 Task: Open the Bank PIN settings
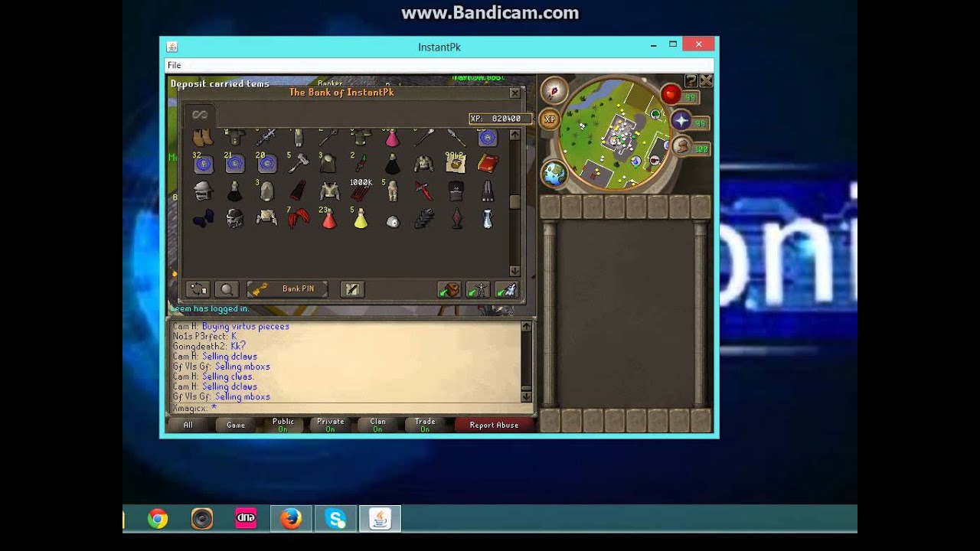[287, 289]
